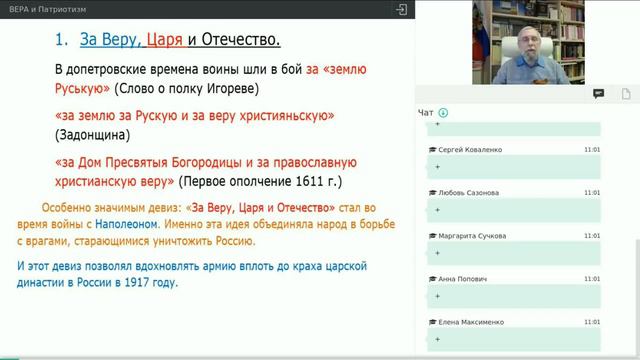Click graduation cap icon beside Сергей Коваленко
This screenshot has width=640, height=360.
pos(433,150)
